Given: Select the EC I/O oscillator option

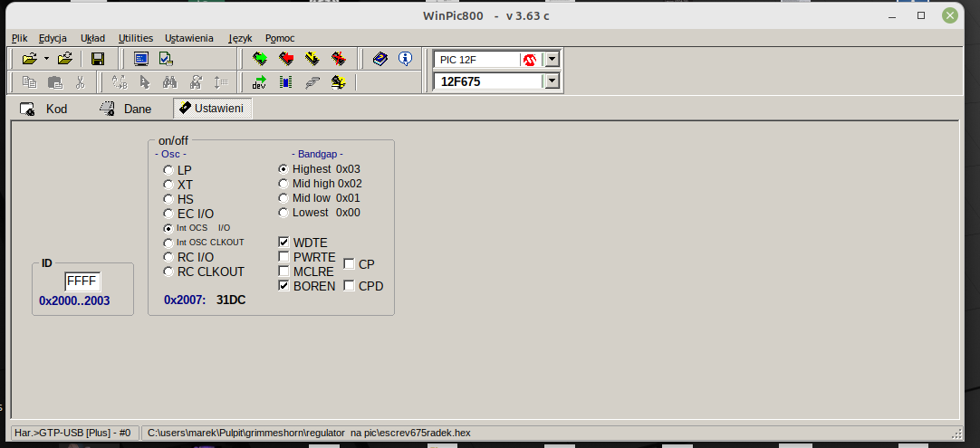Looking at the screenshot, I should point(168,214).
